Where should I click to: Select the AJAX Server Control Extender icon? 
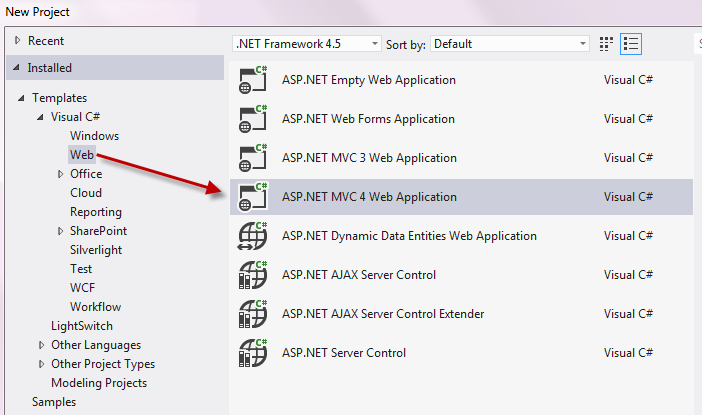253,313
